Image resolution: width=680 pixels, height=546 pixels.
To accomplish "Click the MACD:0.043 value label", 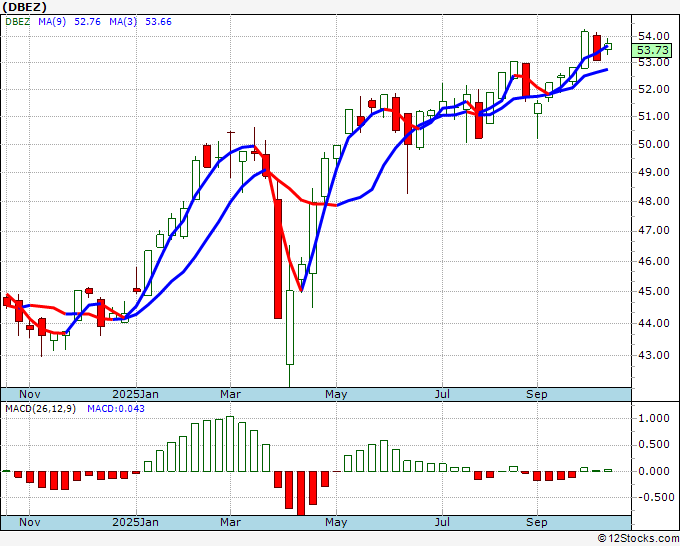I will (x=116, y=409).
